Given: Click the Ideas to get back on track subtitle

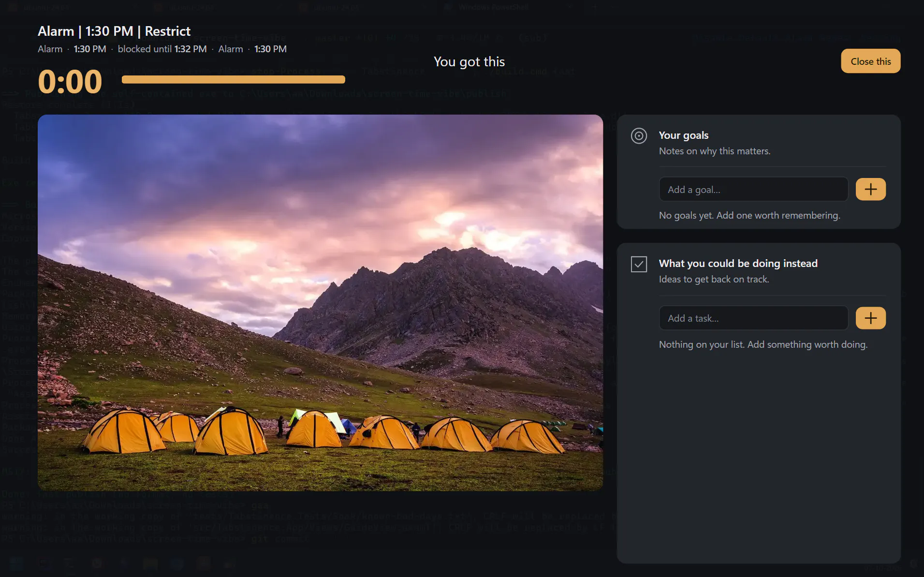Looking at the screenshot, I should 714,279.
